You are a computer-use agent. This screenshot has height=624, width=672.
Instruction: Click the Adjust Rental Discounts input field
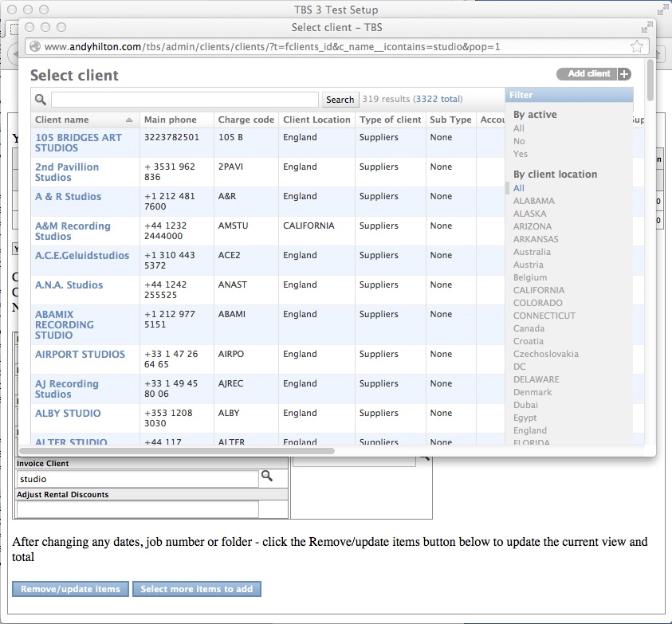click(x=137, y=509)
